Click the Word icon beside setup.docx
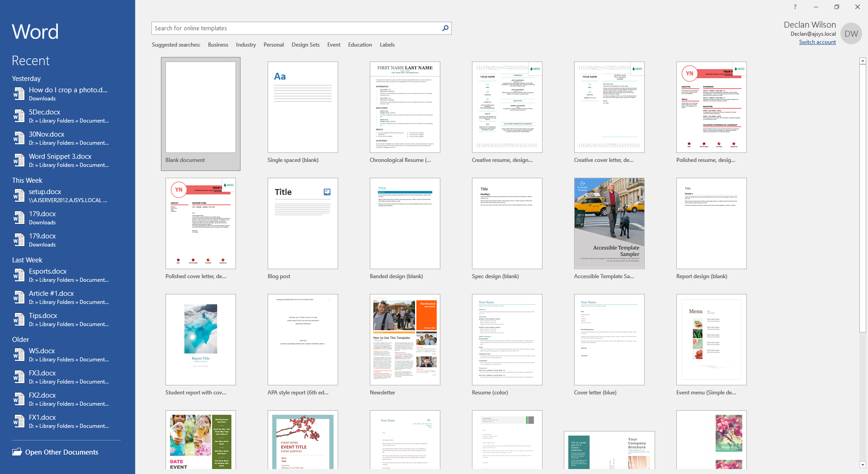 click(x=19, y=196)
